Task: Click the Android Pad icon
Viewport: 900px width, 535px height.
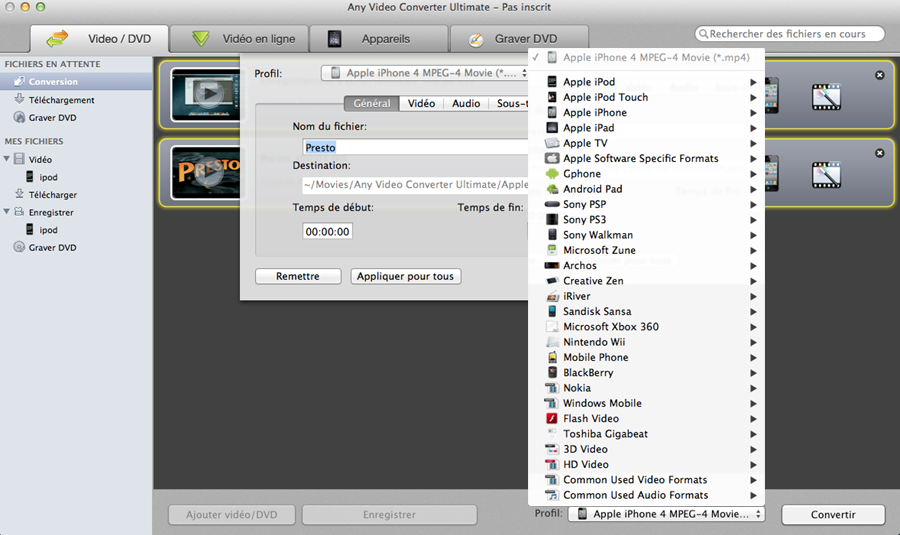Action: (552, 189)
